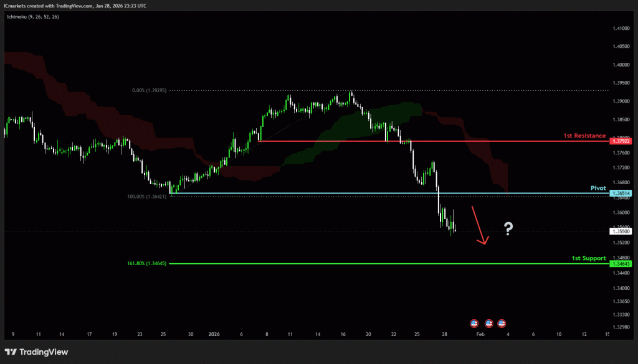
Task: Click the Ichimoku (9, 26, 52, 26) indicator label
Action: pyautogui.click(x=32, y=17)
